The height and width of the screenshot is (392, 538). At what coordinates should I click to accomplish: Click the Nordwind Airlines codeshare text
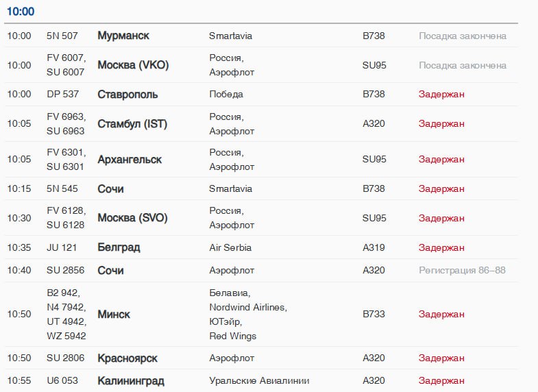click(x=248, y=307)
